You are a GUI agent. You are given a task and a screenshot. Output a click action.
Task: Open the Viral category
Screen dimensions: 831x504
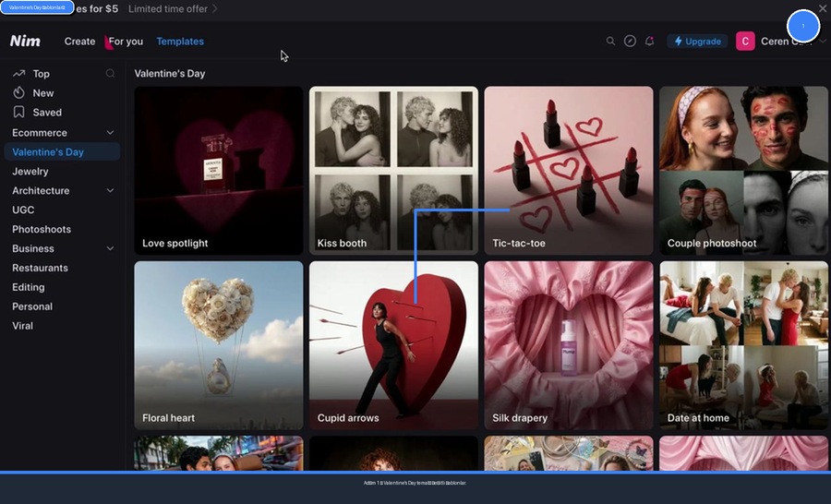point(22,326)
